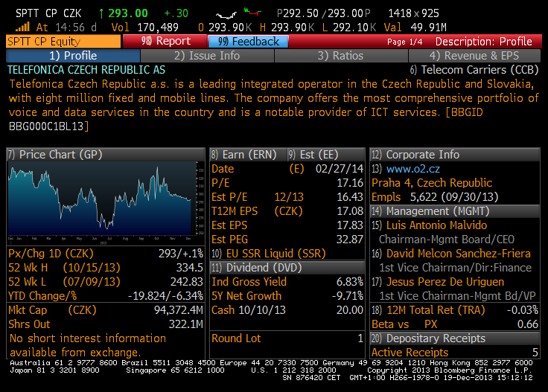
Task: Click the Description: Profile label
Action: click(484, 42)
